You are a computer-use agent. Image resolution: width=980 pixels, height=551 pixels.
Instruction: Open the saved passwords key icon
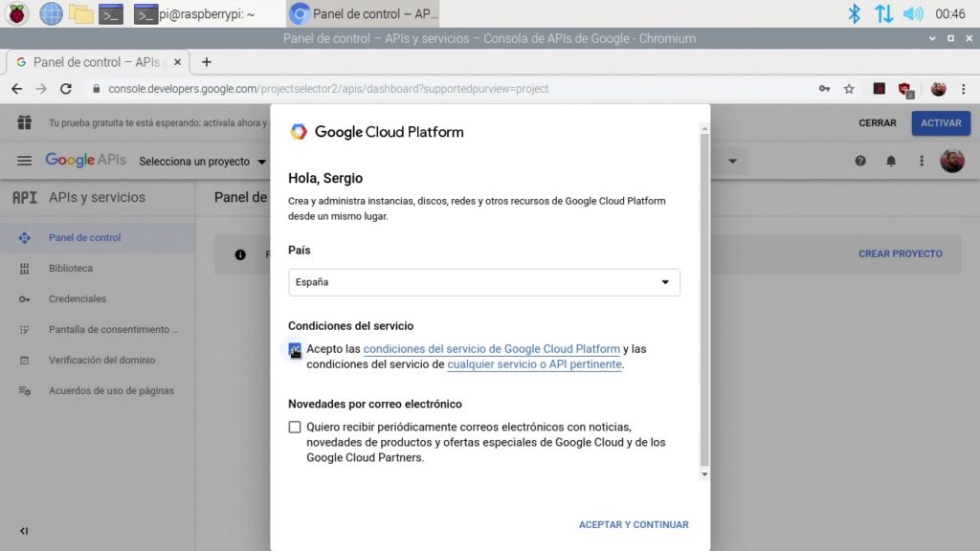pyautogui.click(x=824, y=89)
